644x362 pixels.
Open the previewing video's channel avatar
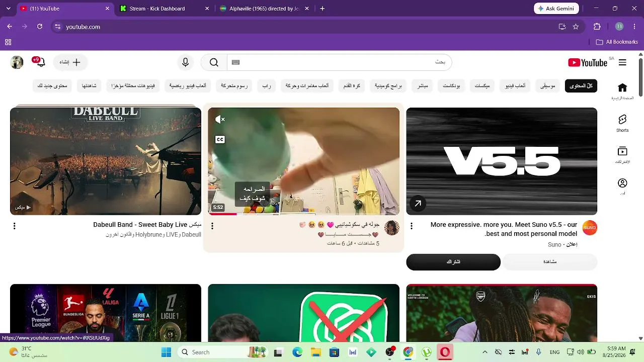tap(391, 228)
